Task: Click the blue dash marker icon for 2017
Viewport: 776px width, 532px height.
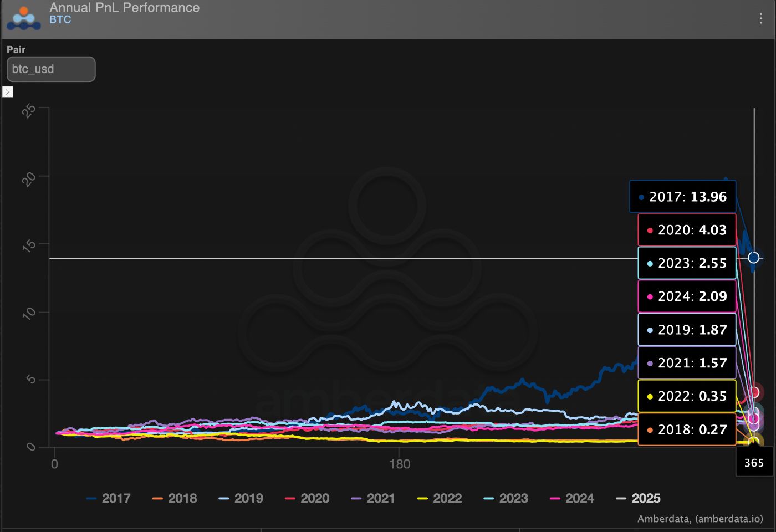Action: [92, 498]
